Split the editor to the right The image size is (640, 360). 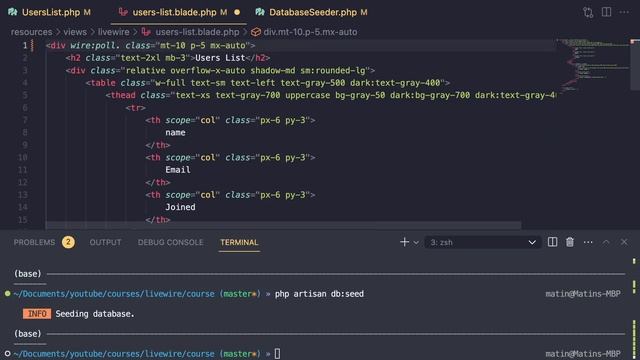click(606, 12)
